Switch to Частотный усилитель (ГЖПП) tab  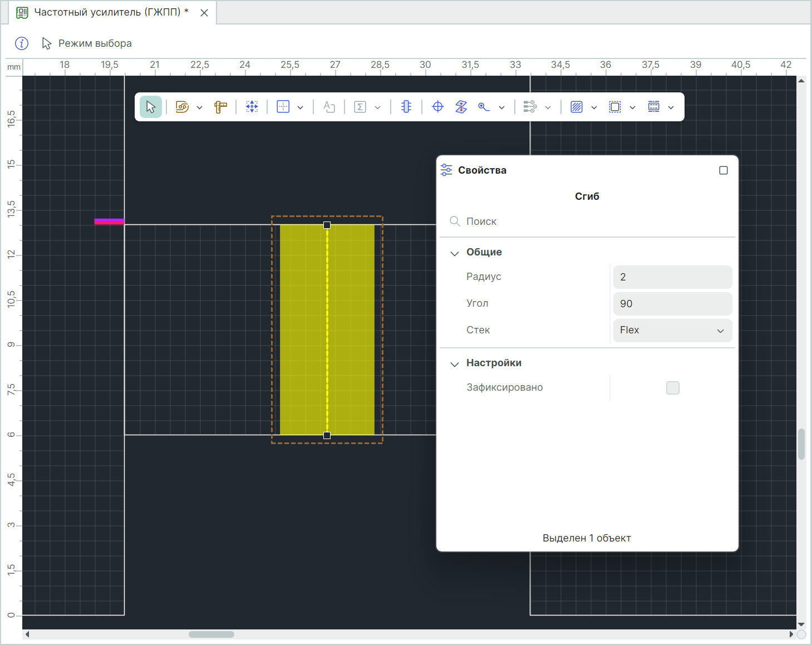(x=111, y=12)
